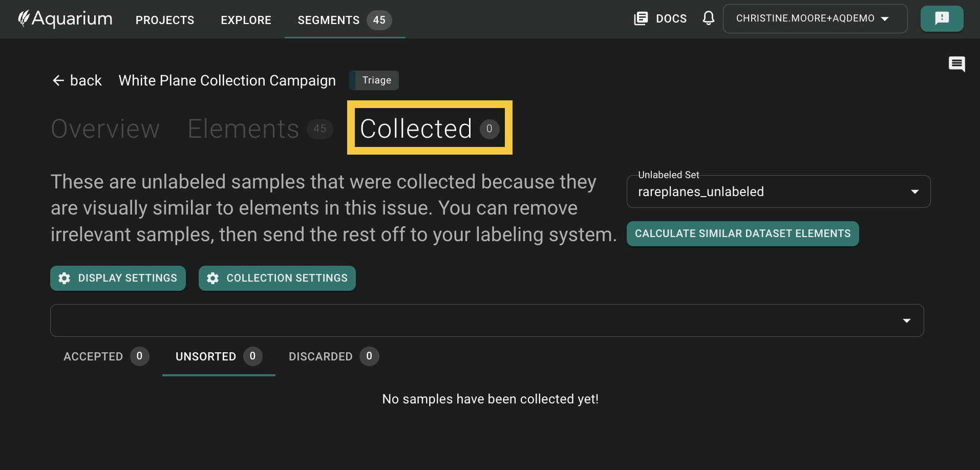Click the back arrow icon

pos(58,80)
